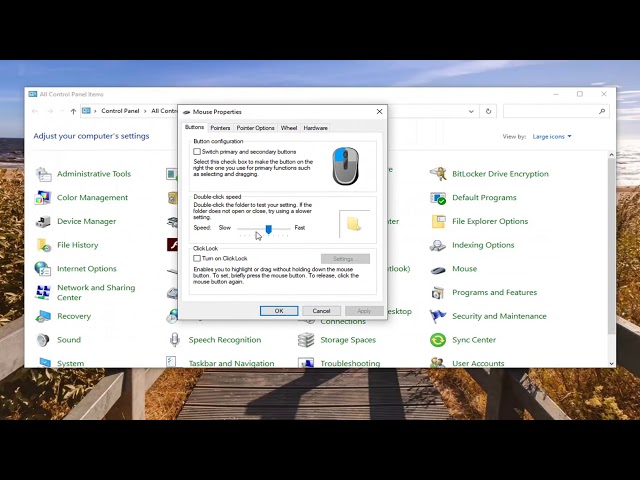Click the Control Panel breadcrumb
Screen dimensions: 640x480
(120, 111)
